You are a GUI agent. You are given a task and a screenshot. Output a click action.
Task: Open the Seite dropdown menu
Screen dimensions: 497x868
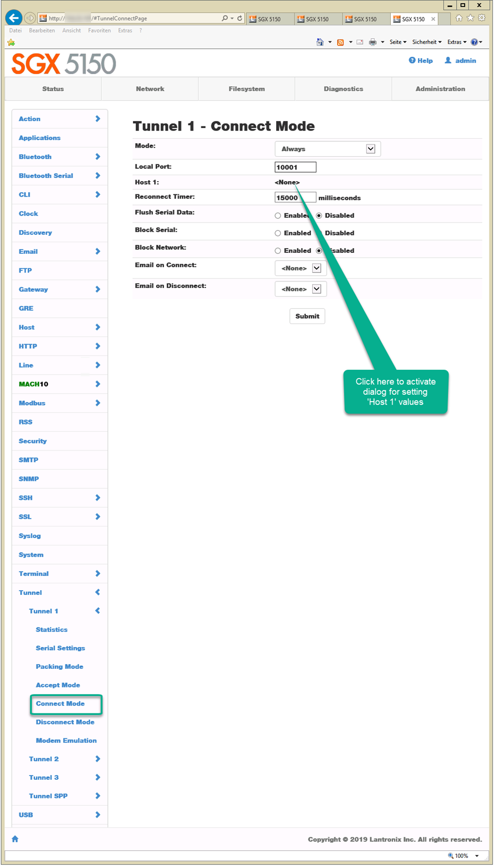[398, 42]
